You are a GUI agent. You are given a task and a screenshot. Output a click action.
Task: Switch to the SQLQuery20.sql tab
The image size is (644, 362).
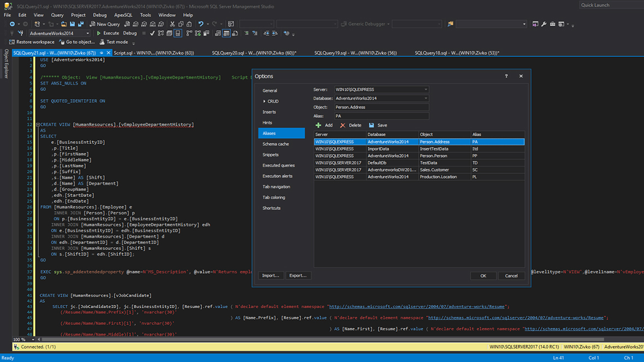click(x=253, y=53)
